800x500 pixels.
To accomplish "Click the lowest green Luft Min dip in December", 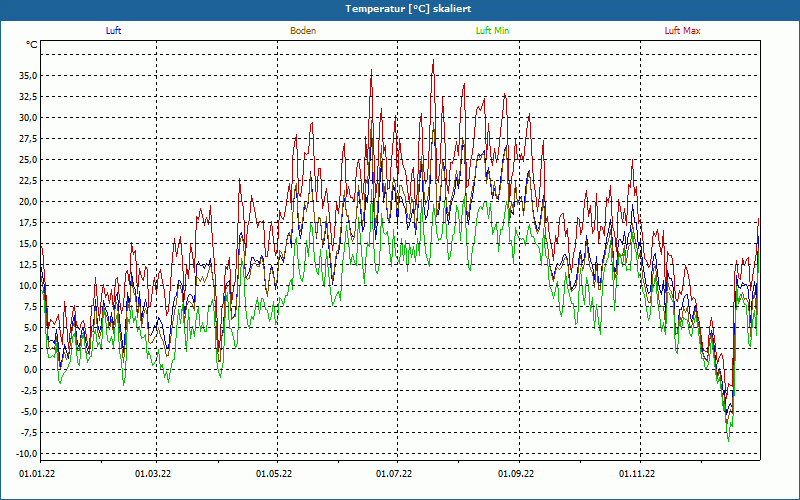I will (x=728, y=441).
